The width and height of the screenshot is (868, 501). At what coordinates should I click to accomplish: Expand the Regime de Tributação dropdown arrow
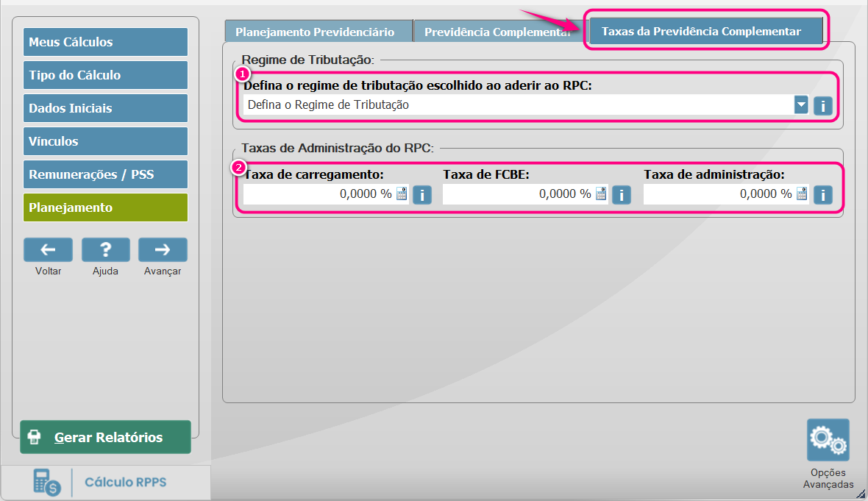[801, 104]
